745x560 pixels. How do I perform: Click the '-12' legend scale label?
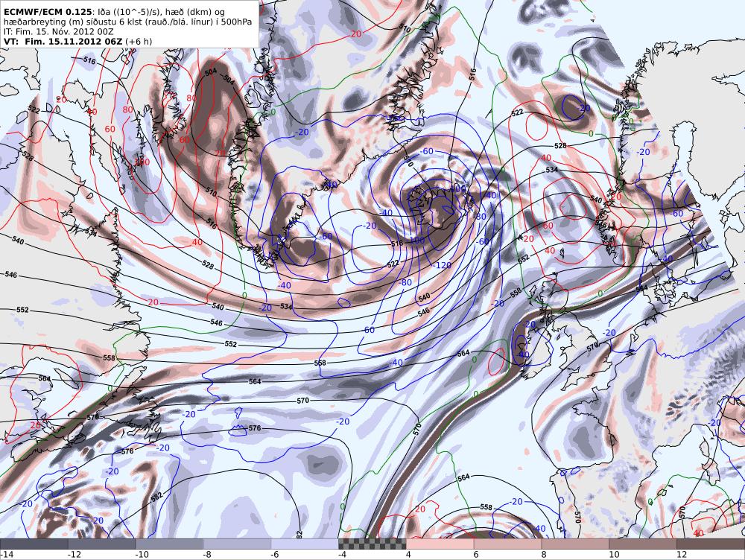pyautogui.click(x=74, y=554)
